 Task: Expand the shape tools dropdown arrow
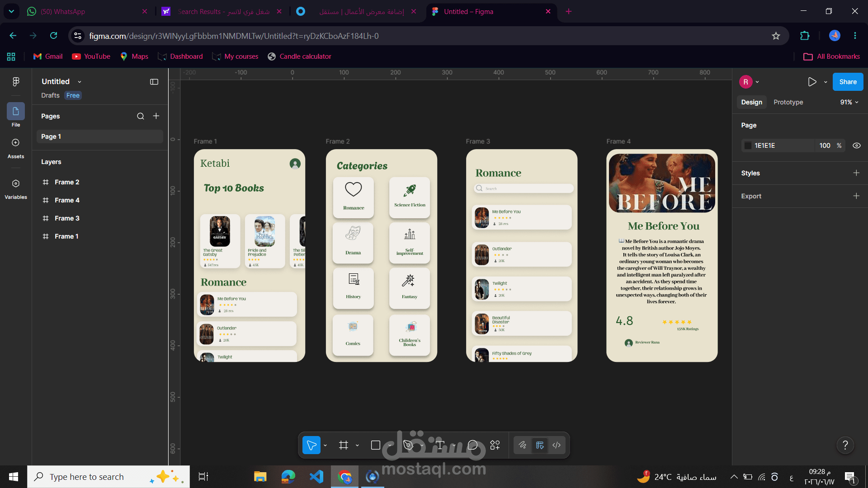coord(389,446)
